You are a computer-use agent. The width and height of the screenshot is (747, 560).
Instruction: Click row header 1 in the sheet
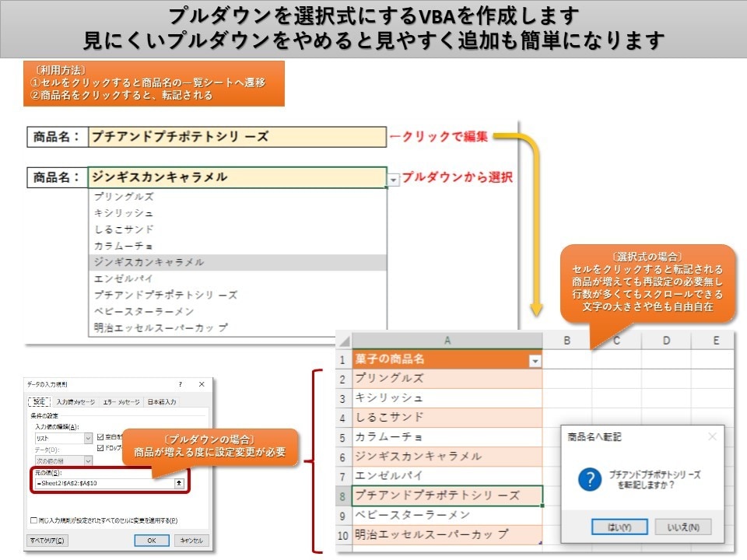[342, 359]
